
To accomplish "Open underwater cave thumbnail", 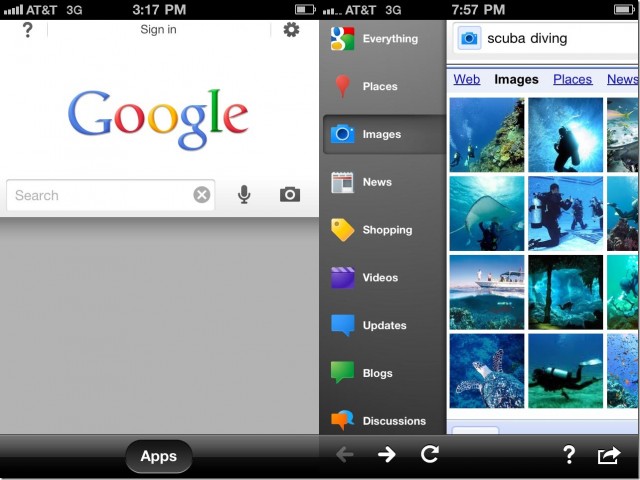I will point(565,292).
